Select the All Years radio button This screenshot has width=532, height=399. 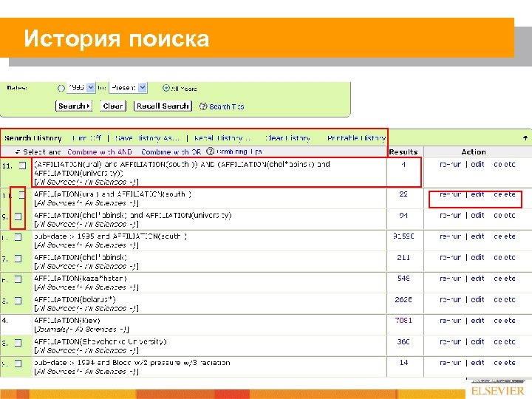[x=166, y=88]
